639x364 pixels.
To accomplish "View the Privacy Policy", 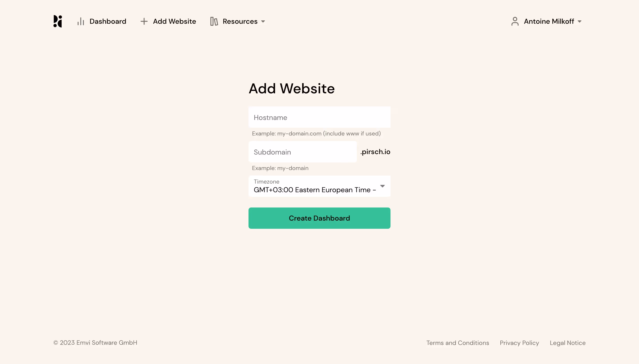I will click(519, 343).
